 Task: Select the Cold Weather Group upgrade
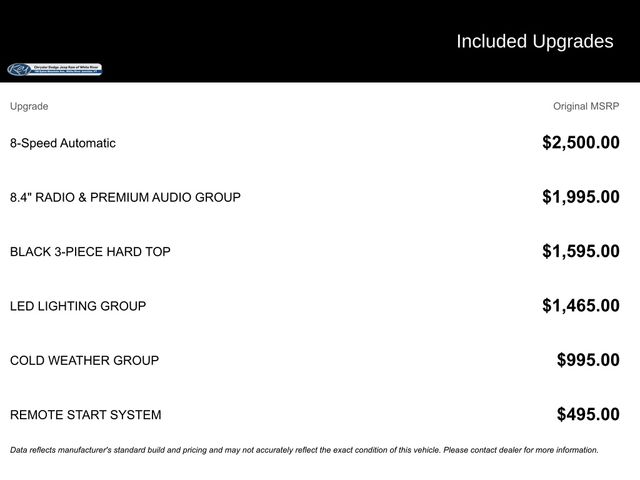(x=84, y=360)
